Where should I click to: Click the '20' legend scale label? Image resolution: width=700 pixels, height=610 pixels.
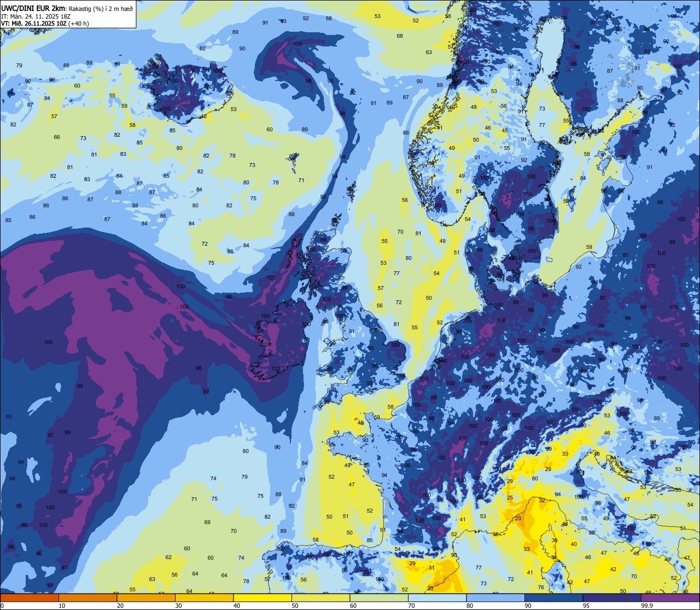pos(120,606)
